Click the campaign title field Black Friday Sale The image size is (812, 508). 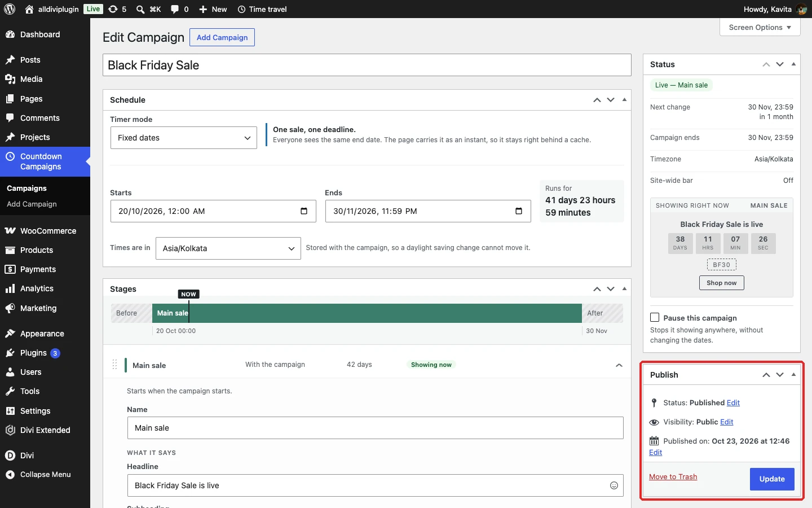(x=367, y=65)
